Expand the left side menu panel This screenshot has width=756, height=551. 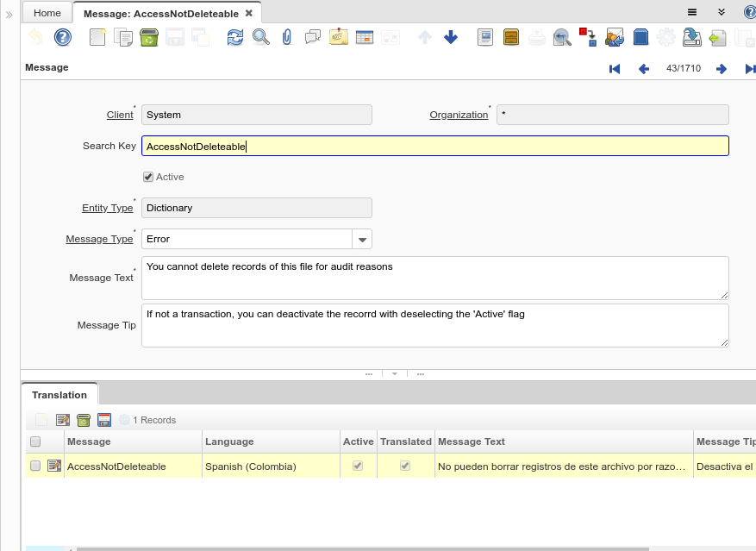click(9, 15)
